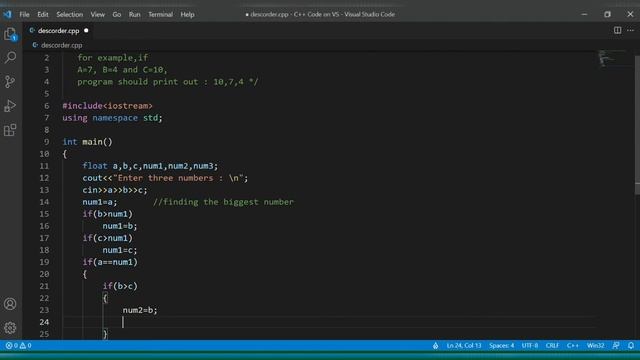Click on if(a==num1) line

(110, 262)
